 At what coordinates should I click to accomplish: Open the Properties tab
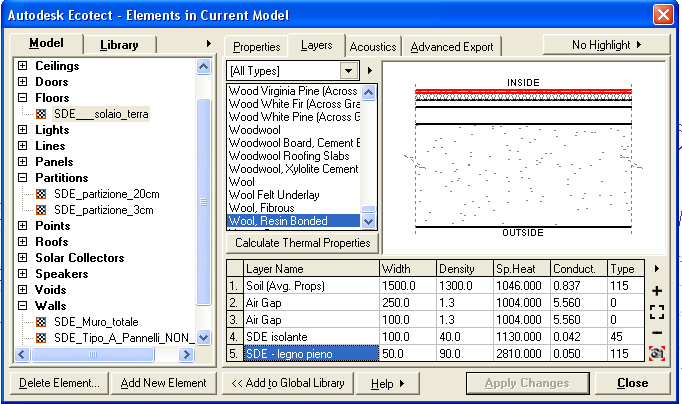coord(257,47)
